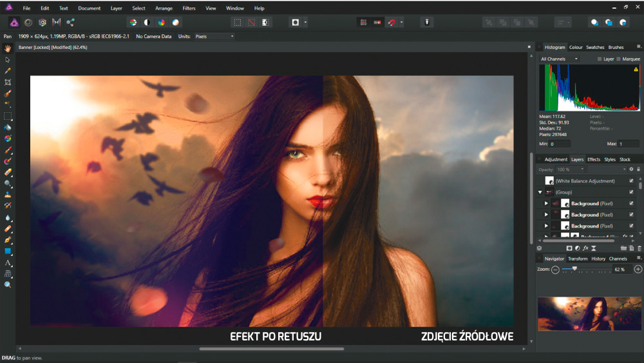The width and height of the screenshot is (644, 363).
Task: Switch to the Develop persona
Action: tap(43, 22)
